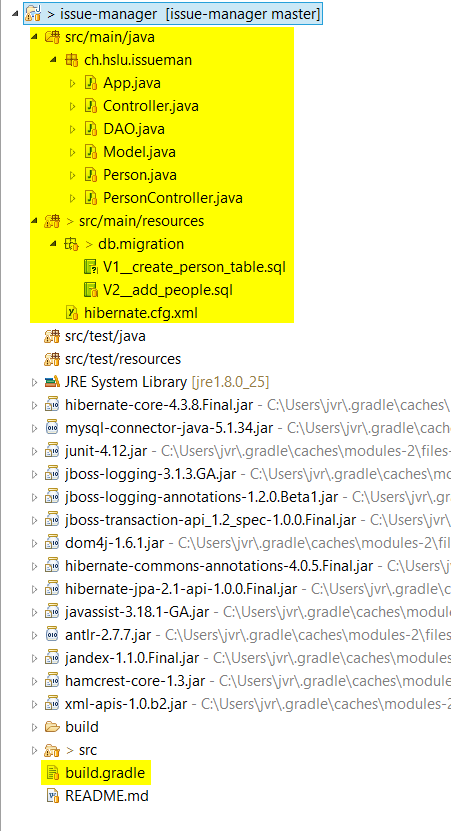Viewport: 451px width, 831px height.
Task: Collapse the db.migration package
Action: click(53, 244)
